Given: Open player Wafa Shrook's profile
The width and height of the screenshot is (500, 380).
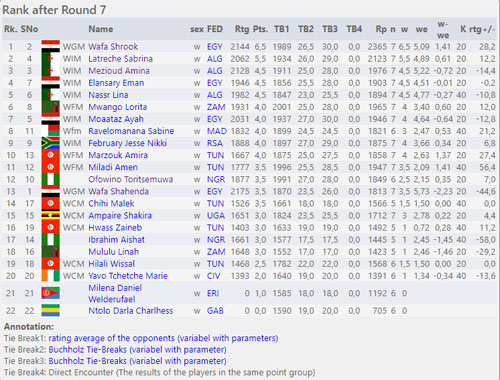Looking at the screenshot, I should (x=113, y=47).
